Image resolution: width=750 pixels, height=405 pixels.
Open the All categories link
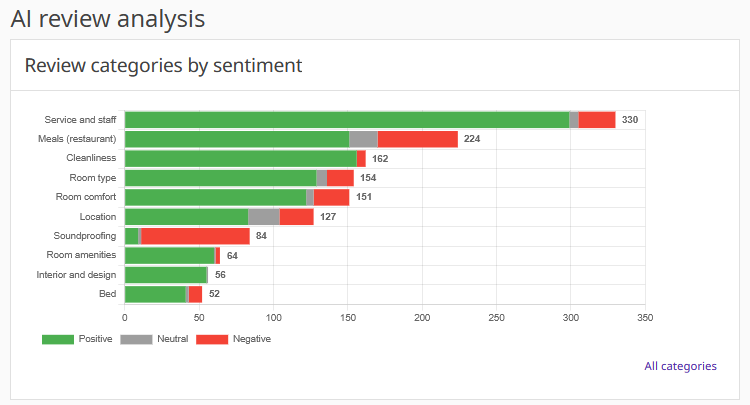(x=680, y=366)
